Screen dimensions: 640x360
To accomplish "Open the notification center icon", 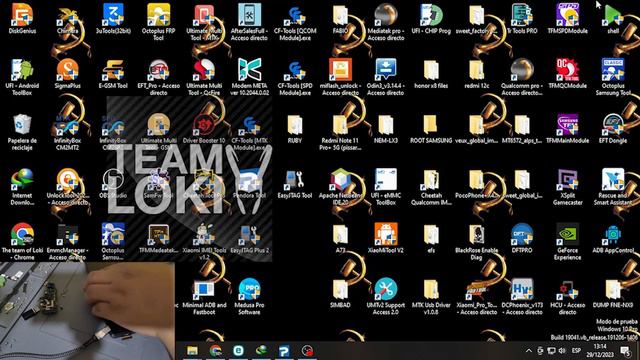I will tap(625, 351).
